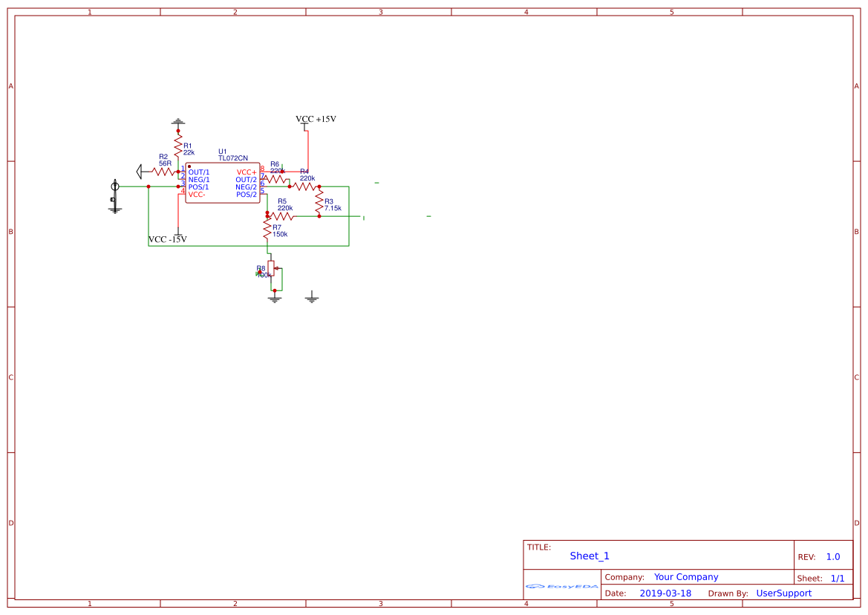Click the Your Company field
The height and width of the screenshot is (615, 868).
click(x=685, y=576)
